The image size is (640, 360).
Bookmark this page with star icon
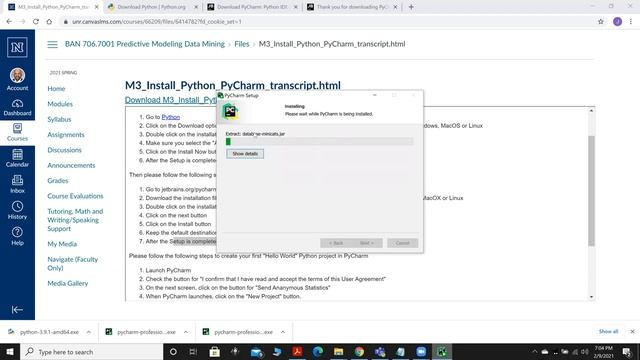click(x=600, y=22)
